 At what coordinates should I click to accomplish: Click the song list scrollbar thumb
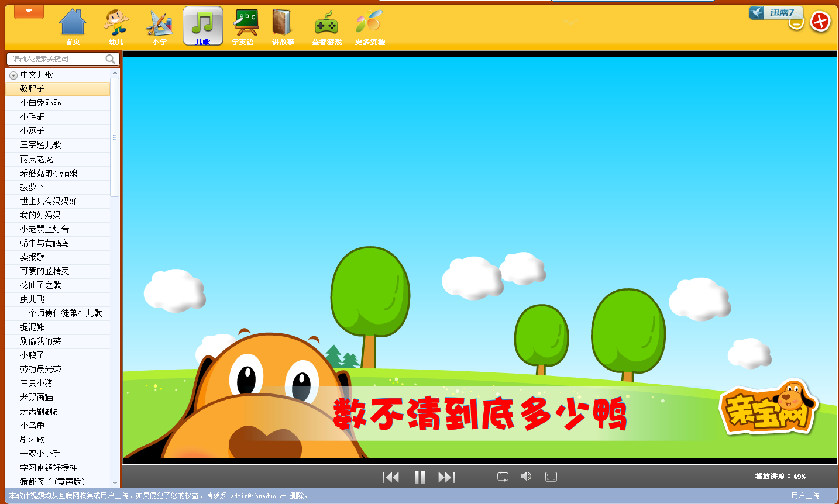pos(115,137)
